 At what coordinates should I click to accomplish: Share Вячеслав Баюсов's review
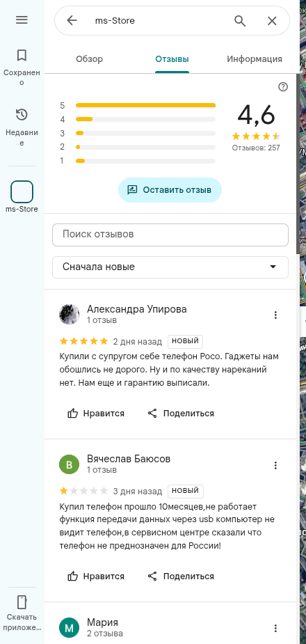tap(181, 576)
